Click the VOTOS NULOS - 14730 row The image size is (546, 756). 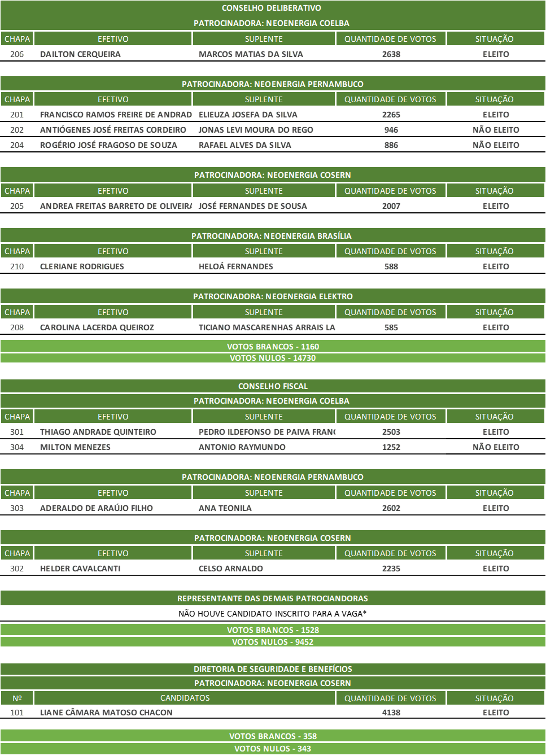pos(273,358)
